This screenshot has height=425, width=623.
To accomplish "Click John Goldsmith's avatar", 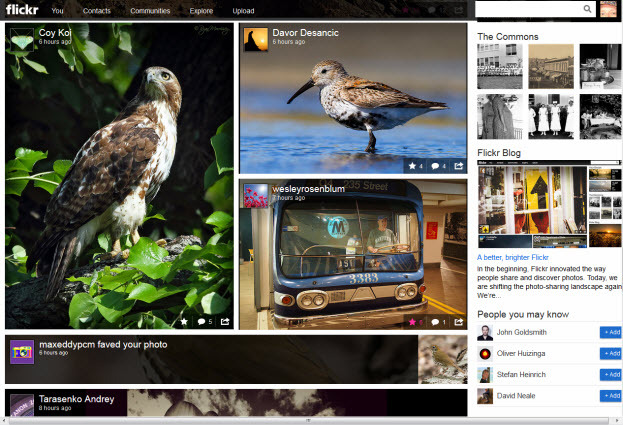I will (485, 332).
